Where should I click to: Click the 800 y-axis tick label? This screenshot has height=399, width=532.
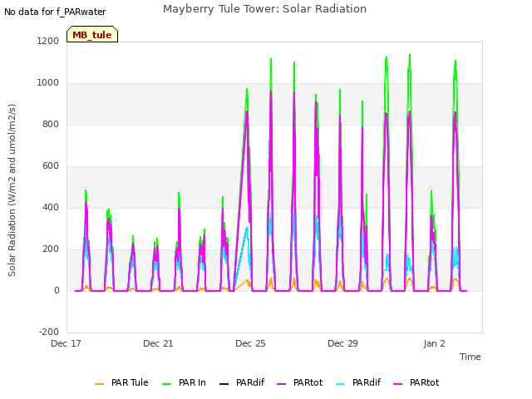51,124
